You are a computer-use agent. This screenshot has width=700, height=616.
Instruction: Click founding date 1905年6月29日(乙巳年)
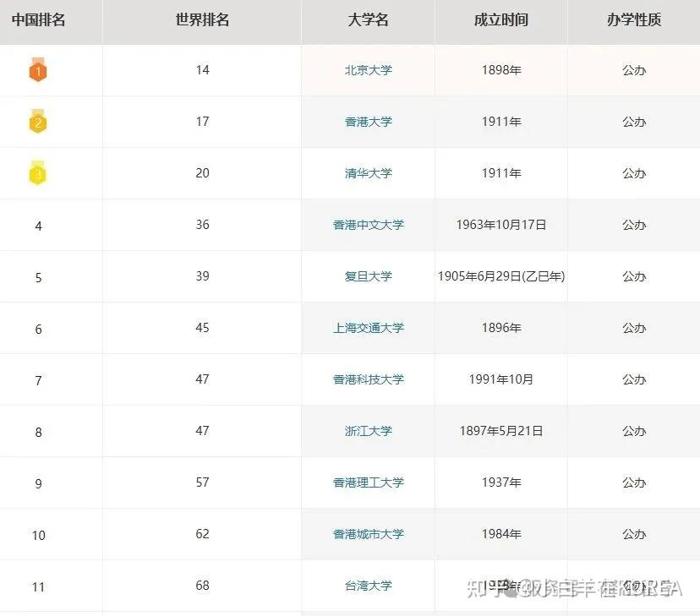pyautogui.click(x=501, y=276)
